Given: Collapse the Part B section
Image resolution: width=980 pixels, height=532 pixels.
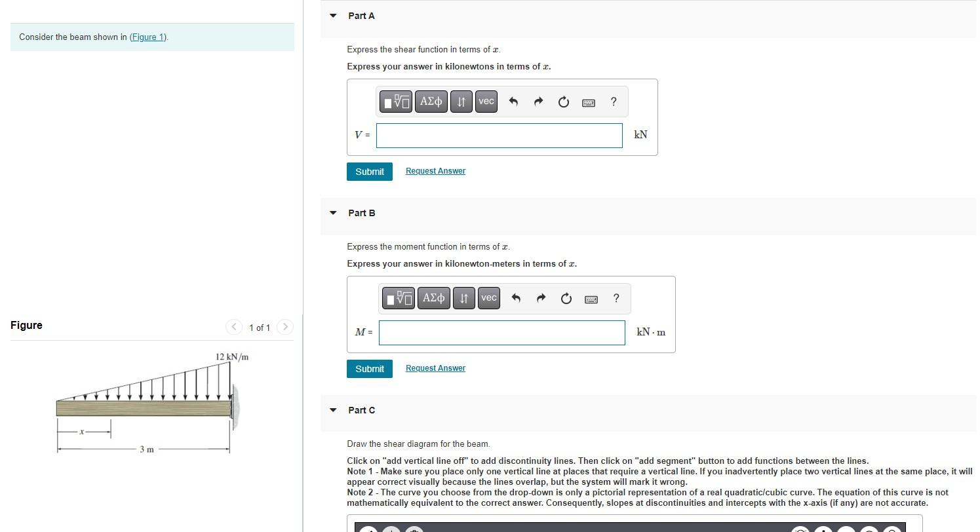Looking at the screenshot, I should [x=332, y=212].
